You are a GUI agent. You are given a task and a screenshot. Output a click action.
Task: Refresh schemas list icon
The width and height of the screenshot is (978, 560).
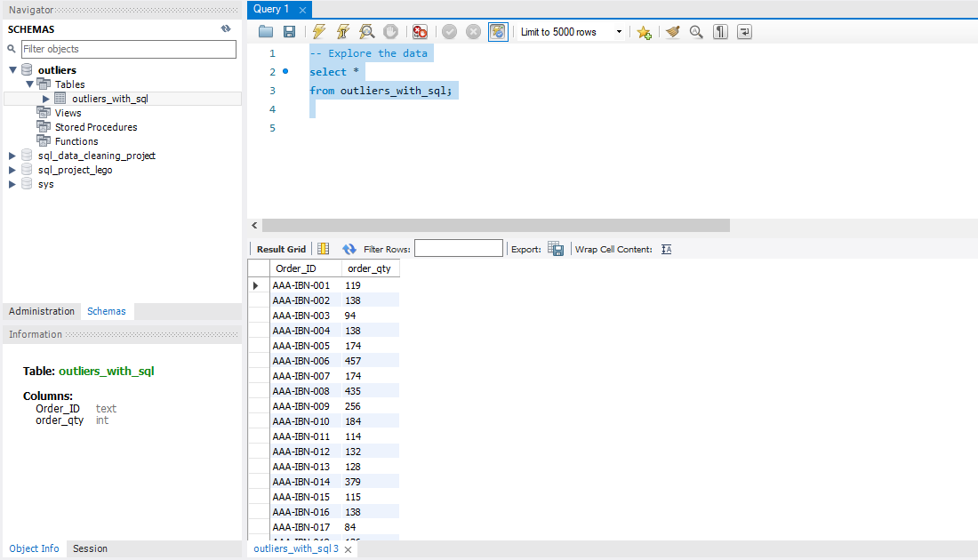pos(226,28)
